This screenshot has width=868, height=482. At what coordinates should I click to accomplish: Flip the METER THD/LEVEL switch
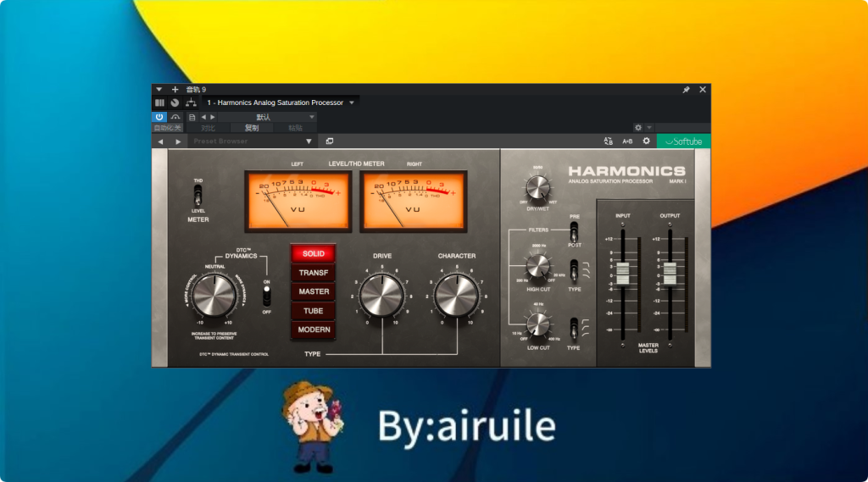tap(198, 196)
